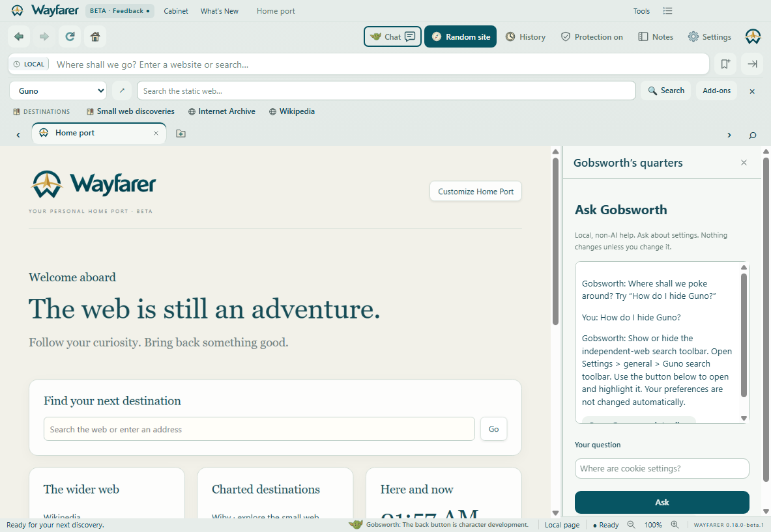Image resolution: width=771 pixels, height=532 pixels.
Task: Open the home icon in the toolbar
Action: click(95, 37)
